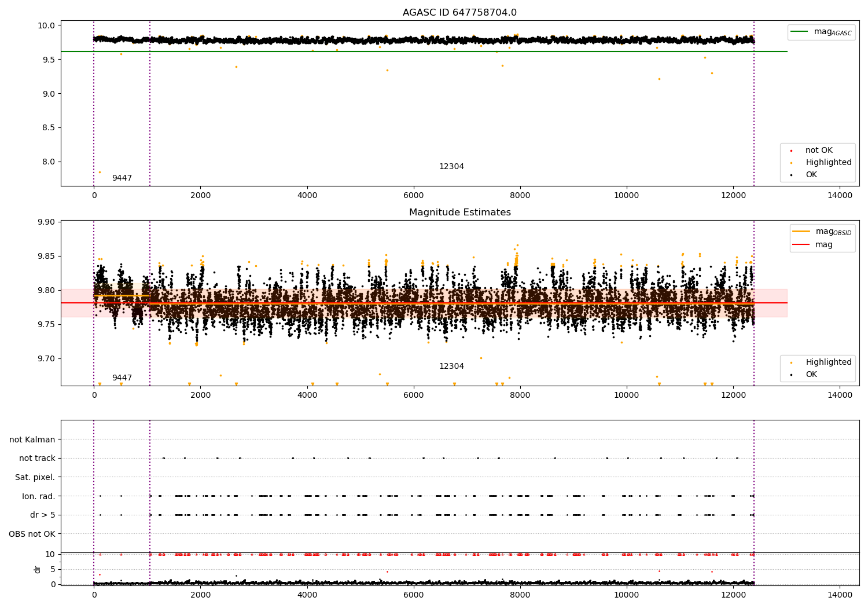
Task: Click the '12000' x-axis tick in bottom plot
Action: point(733,595)
